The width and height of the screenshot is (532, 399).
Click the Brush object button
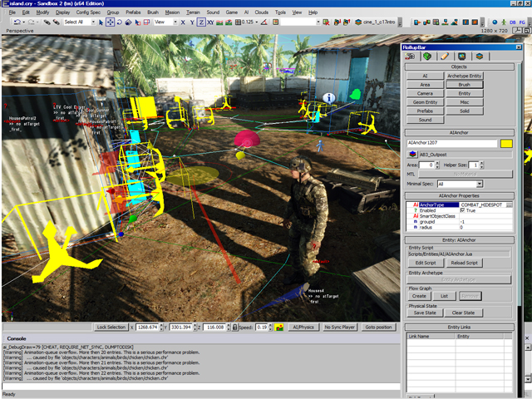[x=464, y=85]
